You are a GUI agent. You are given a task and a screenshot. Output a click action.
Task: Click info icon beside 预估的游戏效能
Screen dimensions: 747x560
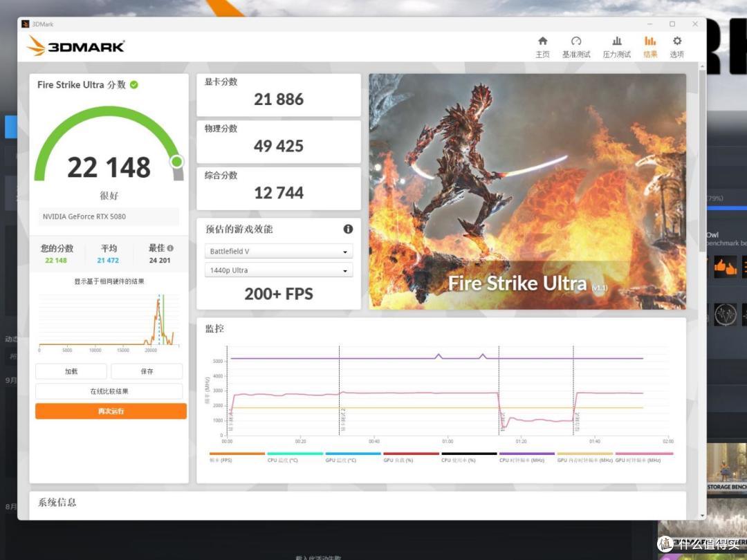click(x=348, y=229)
